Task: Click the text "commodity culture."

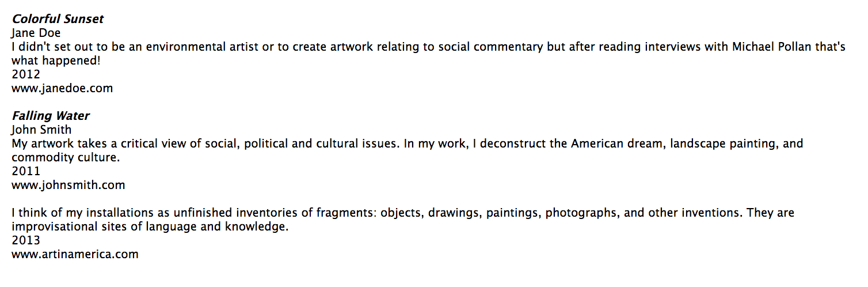Action: click(x=66, y=157)
